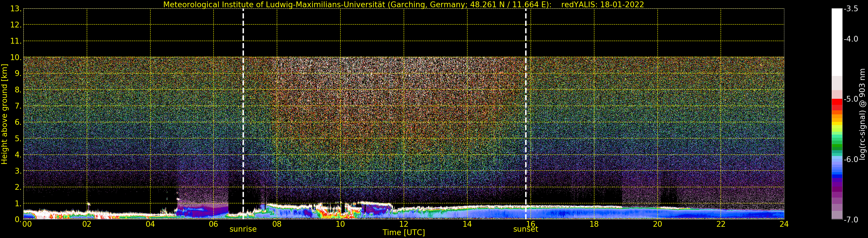The height and width of the screenshot is (238, 868).
Task: Click the '08' tick on the time axis
Action: coord(277,224)
